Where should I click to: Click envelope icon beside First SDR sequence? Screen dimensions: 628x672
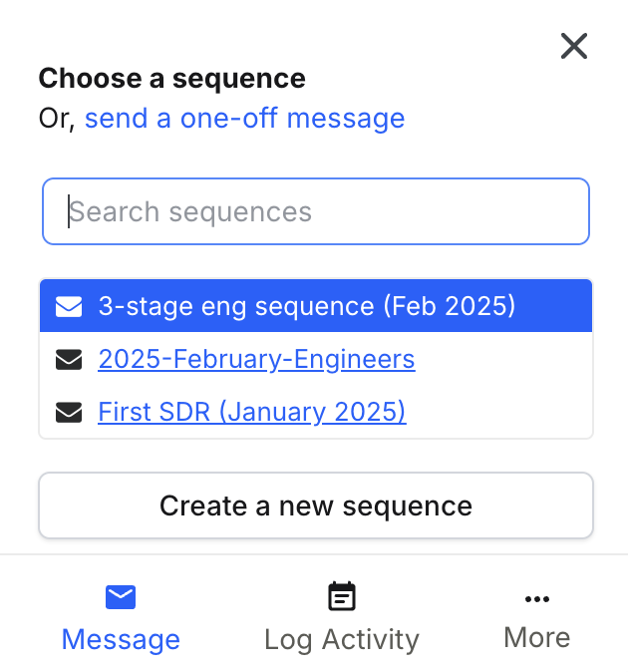point(69,413)
